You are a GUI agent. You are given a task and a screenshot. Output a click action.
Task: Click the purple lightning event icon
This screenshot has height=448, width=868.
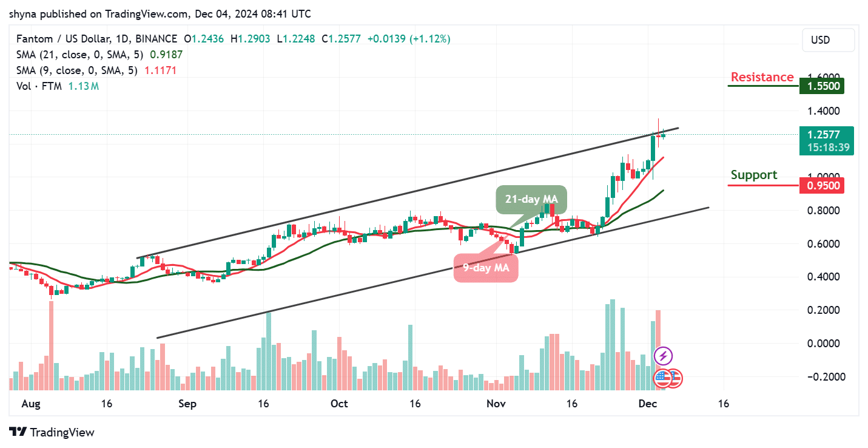(663, 356)
